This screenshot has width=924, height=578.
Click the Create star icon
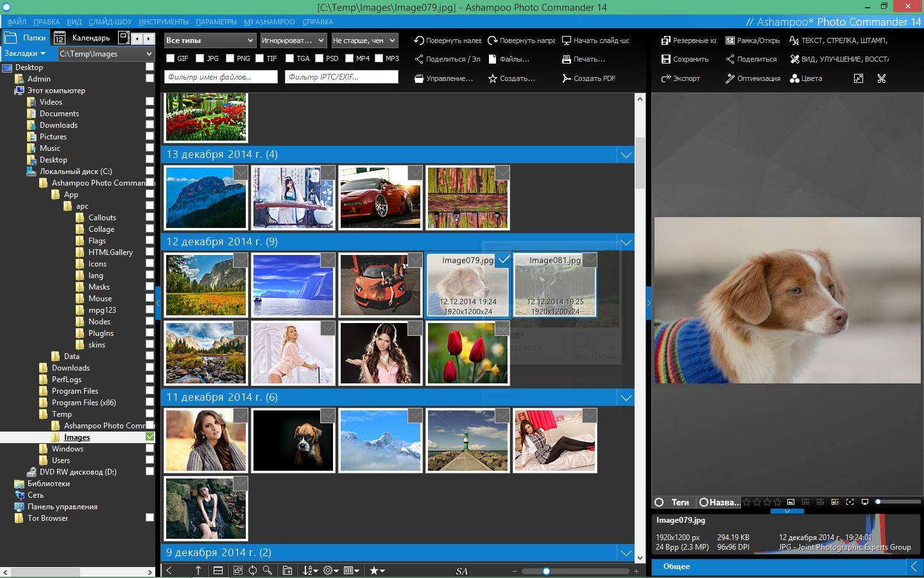pyautogui.click(x=493, y=78)
